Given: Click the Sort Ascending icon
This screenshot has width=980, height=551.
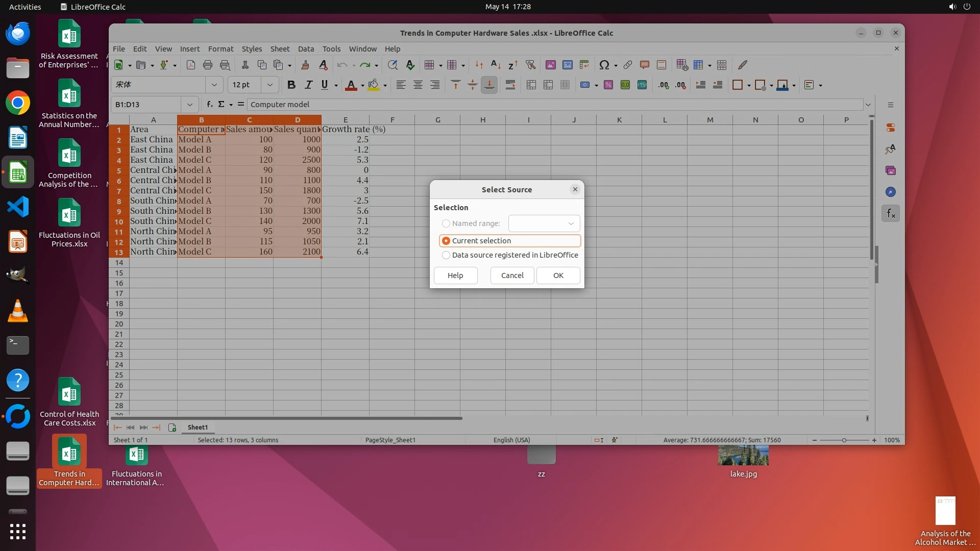Looking at the screenshot, I should click(495, 65).
